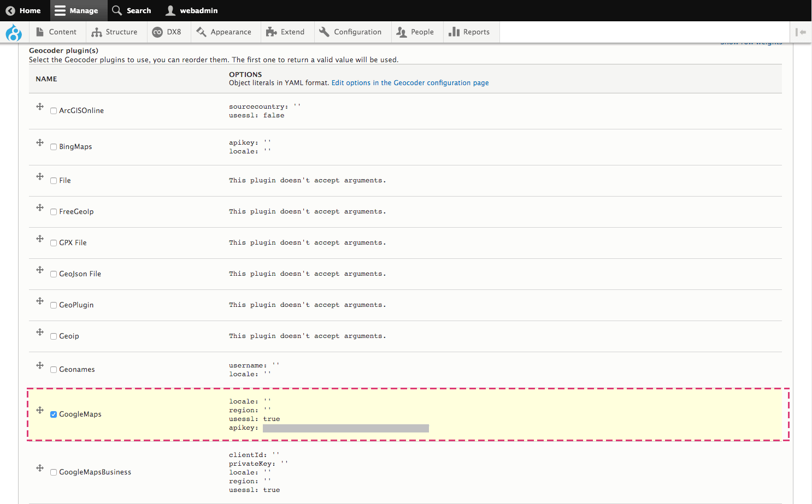Click the drag handle for GeoPlugin row
Viewport: 812px width, 504px height.
(x=40, y=301)
